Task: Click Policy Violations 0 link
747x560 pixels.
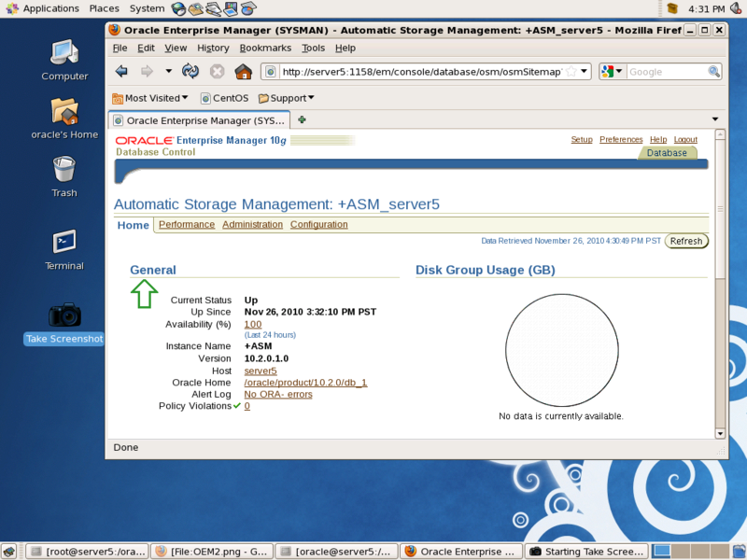Action: point(247,406)
